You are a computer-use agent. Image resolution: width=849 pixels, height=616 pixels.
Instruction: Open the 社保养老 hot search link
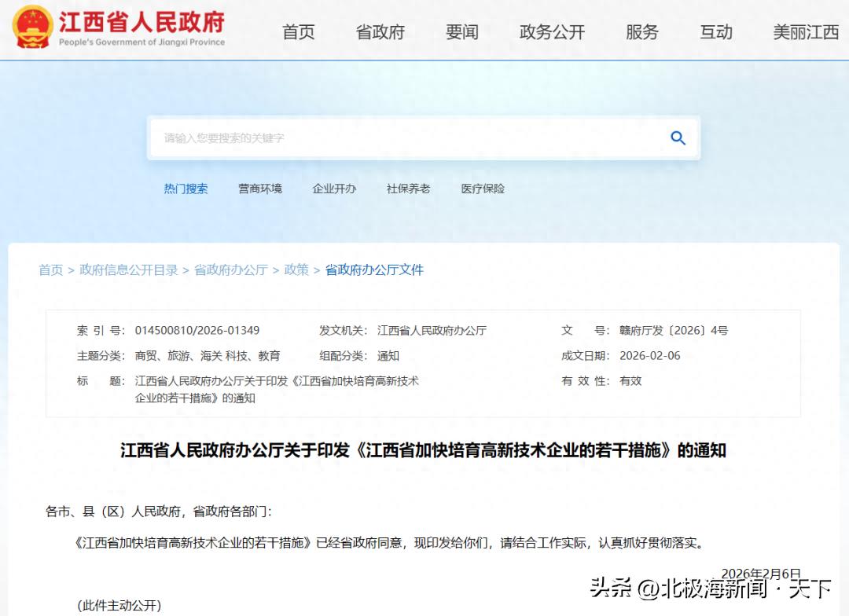coord(408,189)
